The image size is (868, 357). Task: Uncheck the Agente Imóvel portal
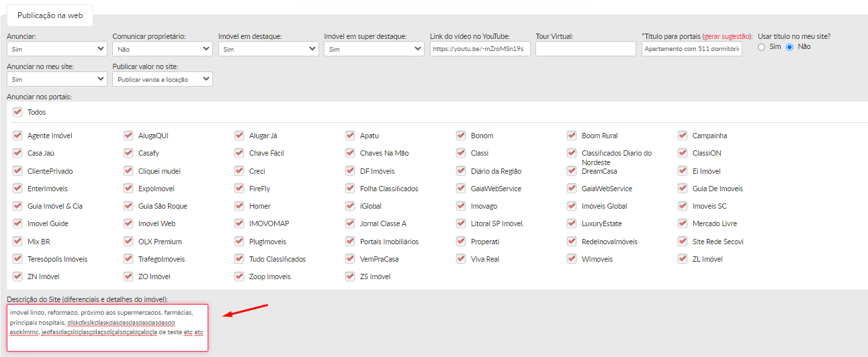click(17, 136)
